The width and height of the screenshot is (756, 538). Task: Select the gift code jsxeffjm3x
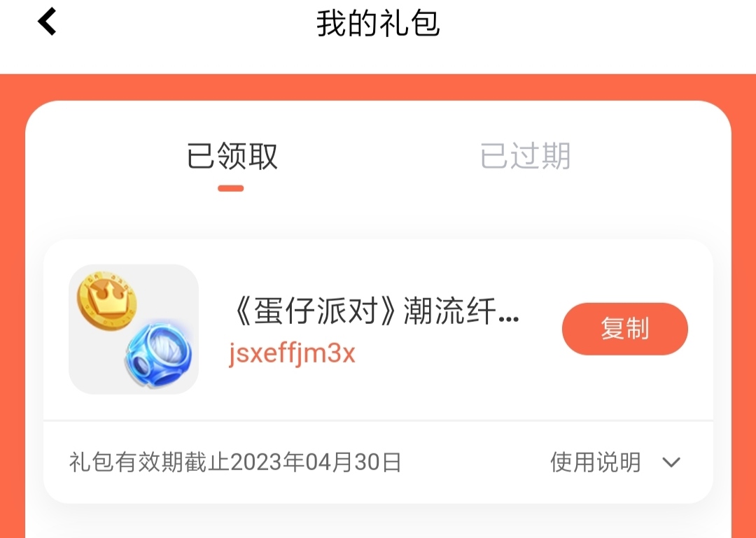coord(292,353)
